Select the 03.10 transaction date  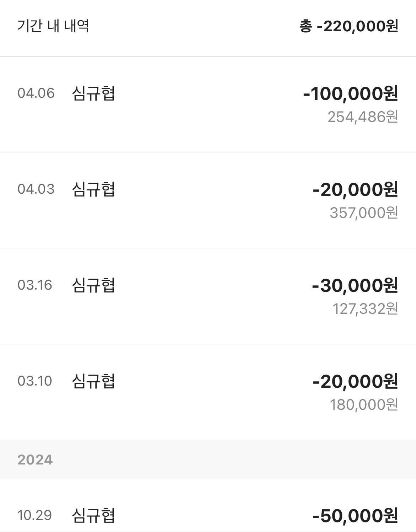pos(35,381)
